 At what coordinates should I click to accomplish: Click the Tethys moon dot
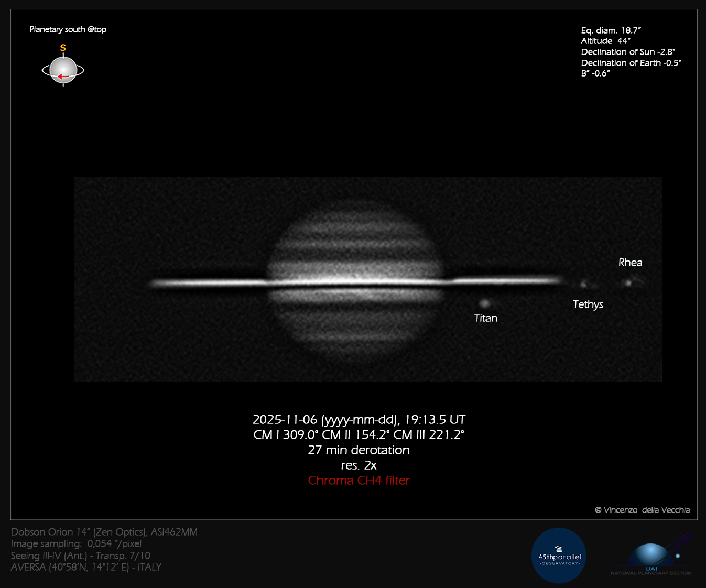(x=583, y=285)
